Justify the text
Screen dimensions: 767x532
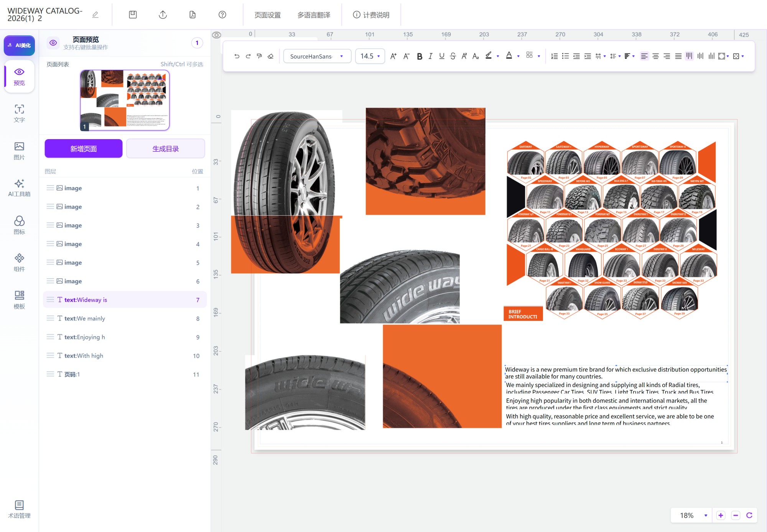tap(678, 56)
